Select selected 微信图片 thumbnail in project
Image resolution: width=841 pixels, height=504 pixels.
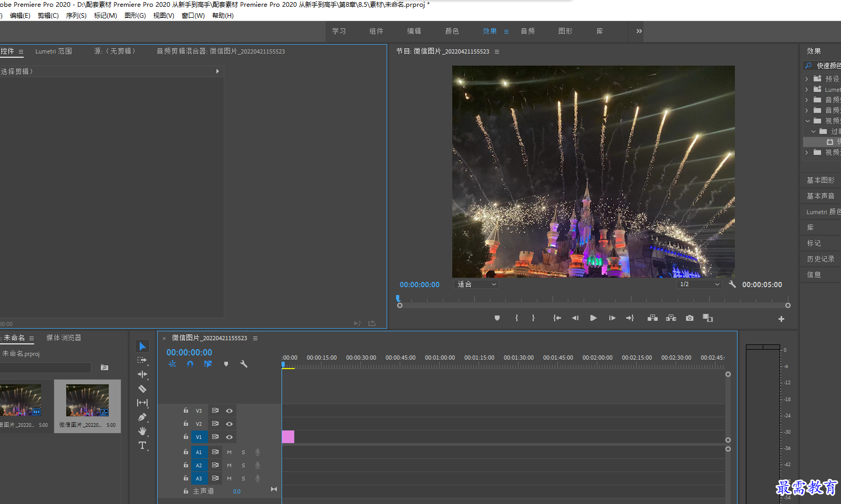[x=87, y=400]
